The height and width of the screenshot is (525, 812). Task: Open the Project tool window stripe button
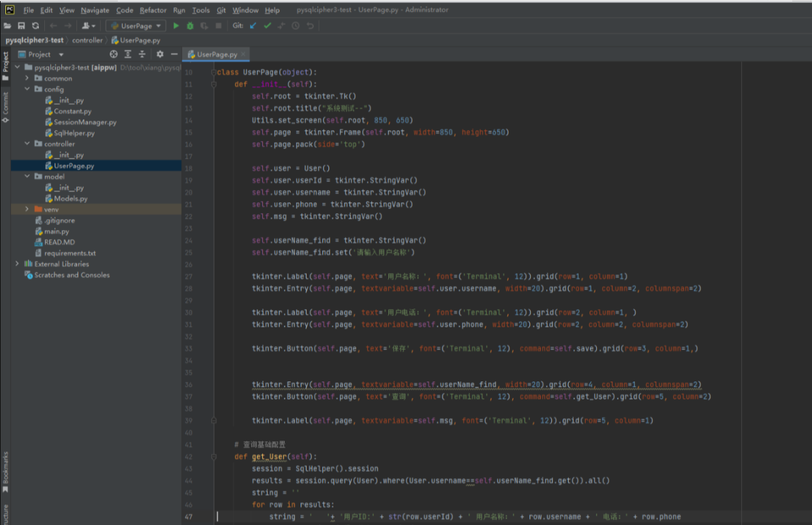(5, 66)
